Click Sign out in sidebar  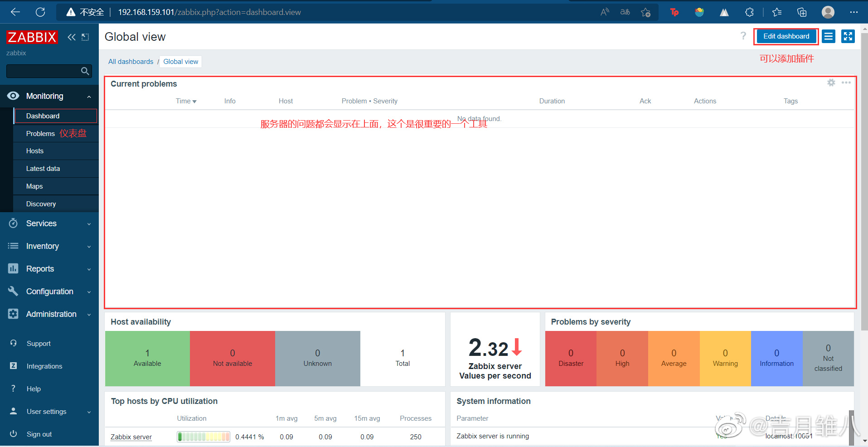tap(39, 434)
